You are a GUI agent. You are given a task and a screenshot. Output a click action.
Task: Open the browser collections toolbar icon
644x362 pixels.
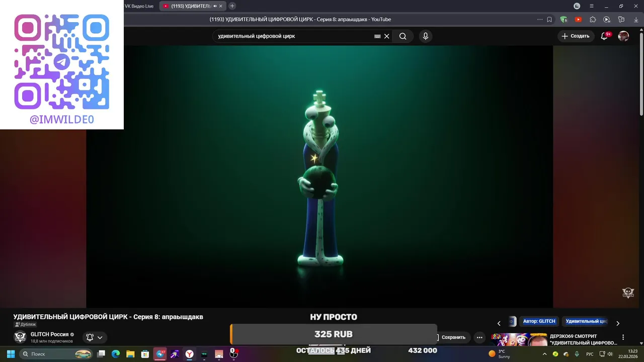point(621,20)
